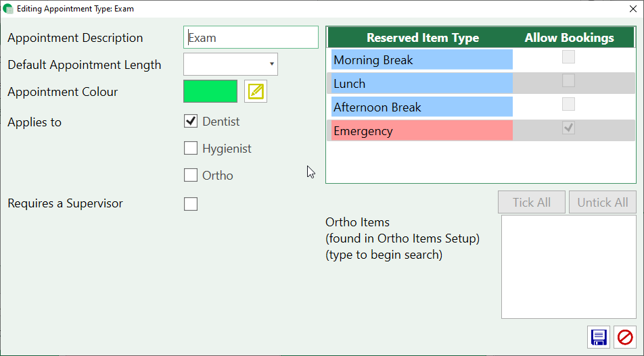Select the Emergency reserved item row
Viewport: 644px width, 356px height.
[x=421, y=131]
